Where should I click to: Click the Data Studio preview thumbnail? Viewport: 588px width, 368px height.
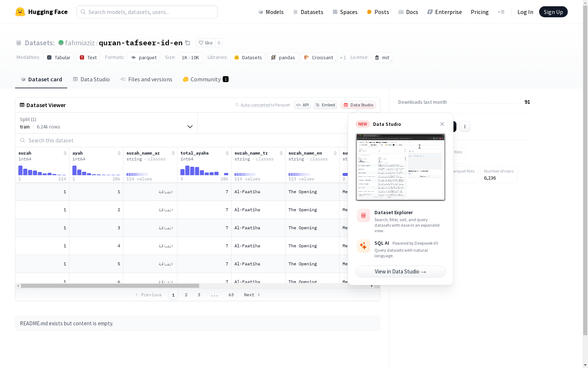pos(401,167)
